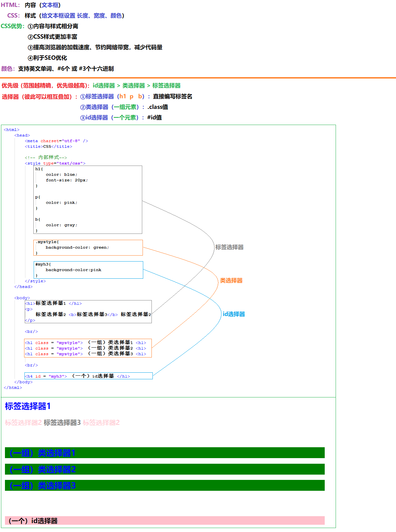Click the "#myh3{" line in the code
Image resolution: width=396 pixels, height=532 pixels.
43,265
